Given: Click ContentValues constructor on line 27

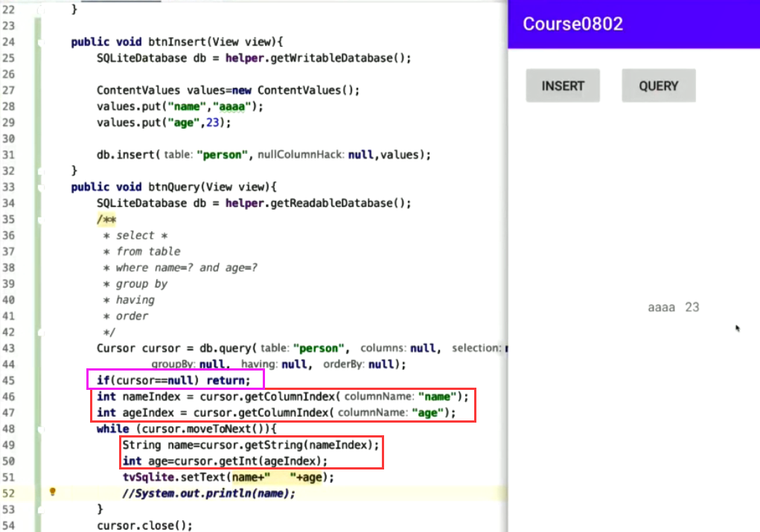Looking at the screenshot, I should click(308, 90).
